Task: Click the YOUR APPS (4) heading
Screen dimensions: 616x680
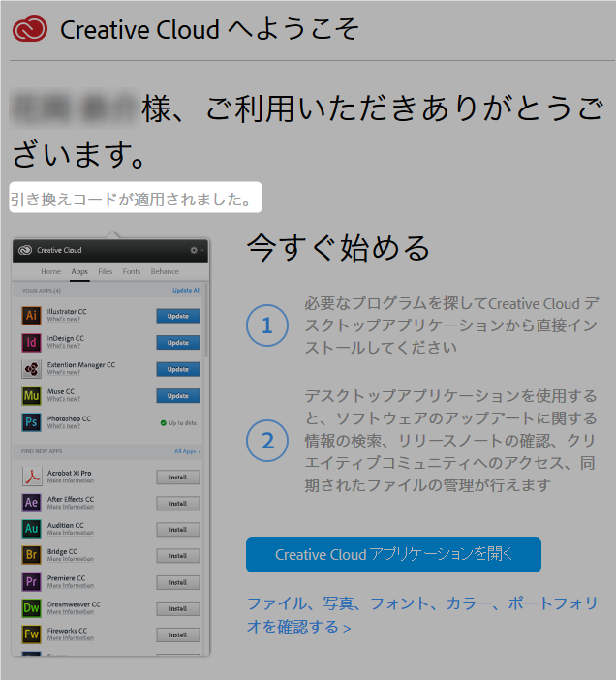Action: click(42, 291)
